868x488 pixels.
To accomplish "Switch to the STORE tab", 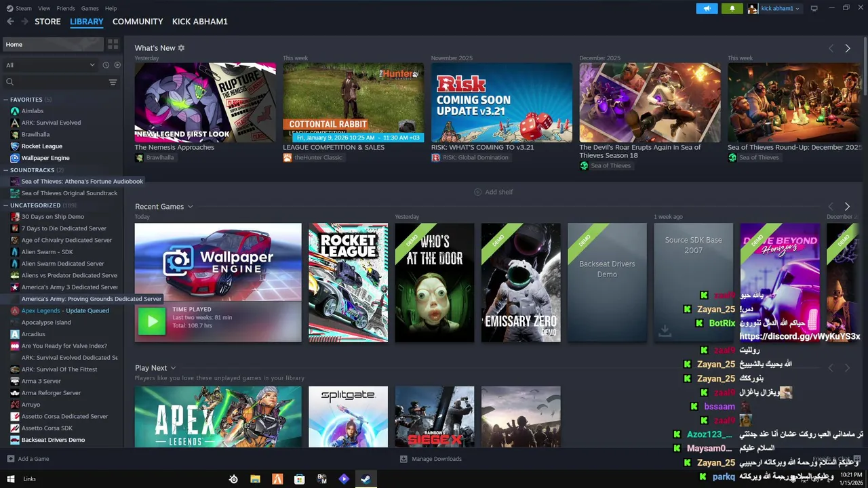I will [47, 22].
